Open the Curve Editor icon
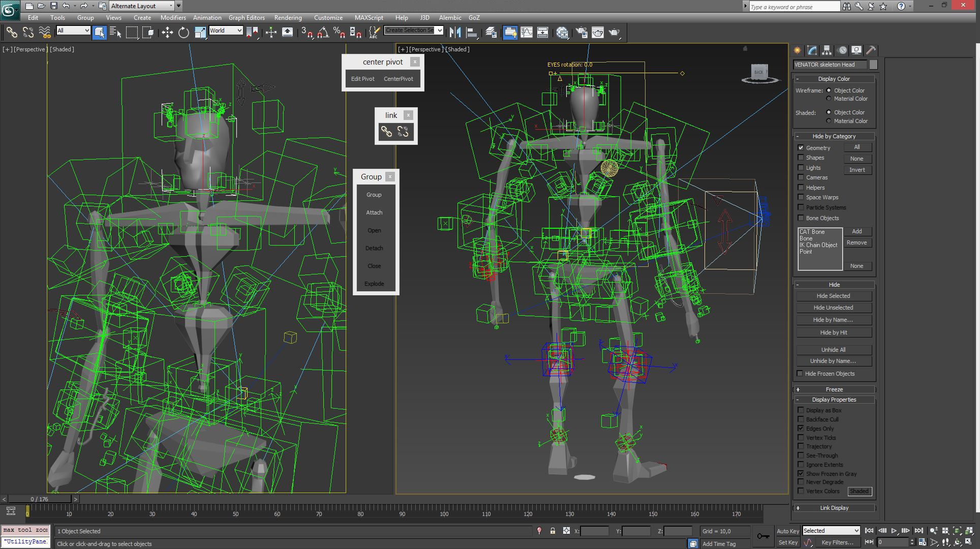The image size is (980, 549). tap(527, 33)
